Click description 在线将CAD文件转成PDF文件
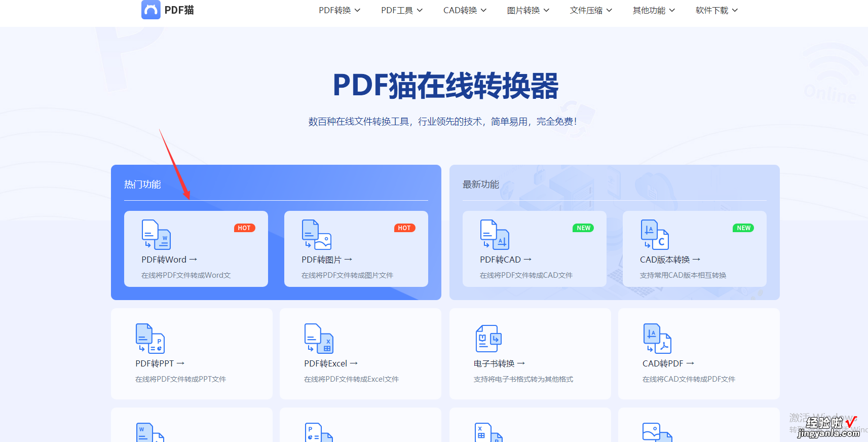The height and width of the screenshot is (442, 868). pos(689,379)
